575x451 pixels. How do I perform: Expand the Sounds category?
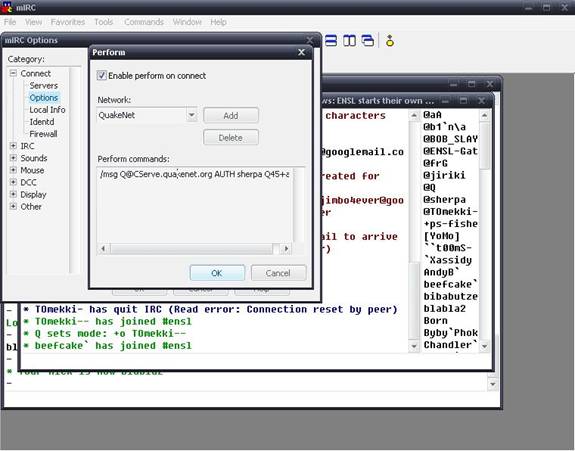pyautogui.click(x=13, y=158)
